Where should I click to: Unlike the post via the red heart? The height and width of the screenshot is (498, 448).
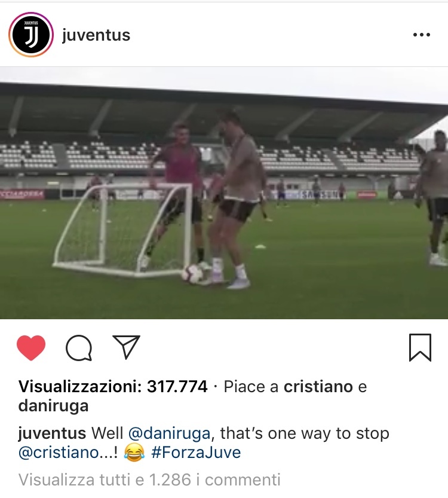click(x=31, y=347)
